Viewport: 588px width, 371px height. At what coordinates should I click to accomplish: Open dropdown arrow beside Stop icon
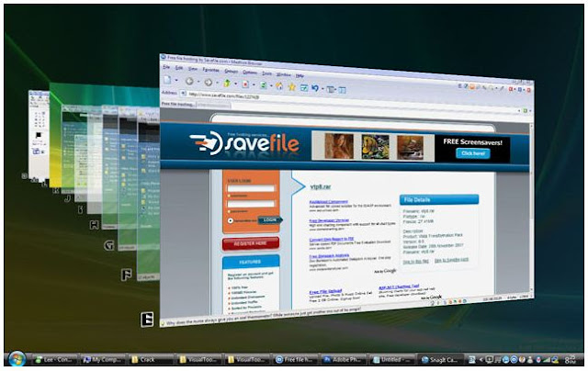[x=254, y=84]
